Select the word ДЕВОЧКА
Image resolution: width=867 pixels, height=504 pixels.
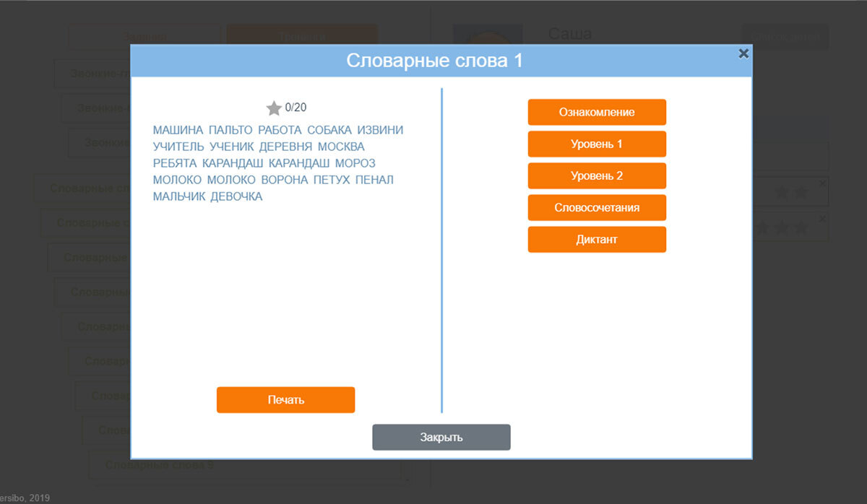pos(236,196)
